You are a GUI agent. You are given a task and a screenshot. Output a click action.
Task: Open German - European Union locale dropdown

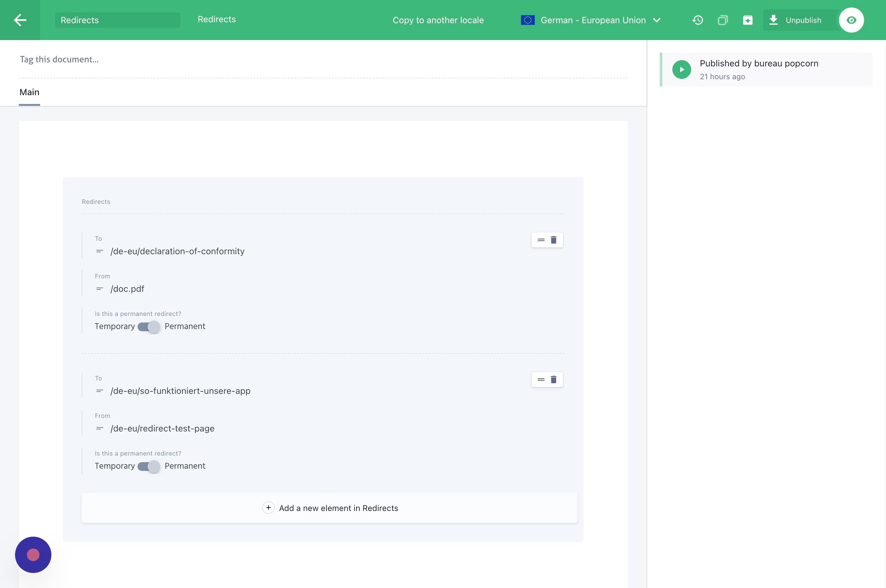pos(592,20)
